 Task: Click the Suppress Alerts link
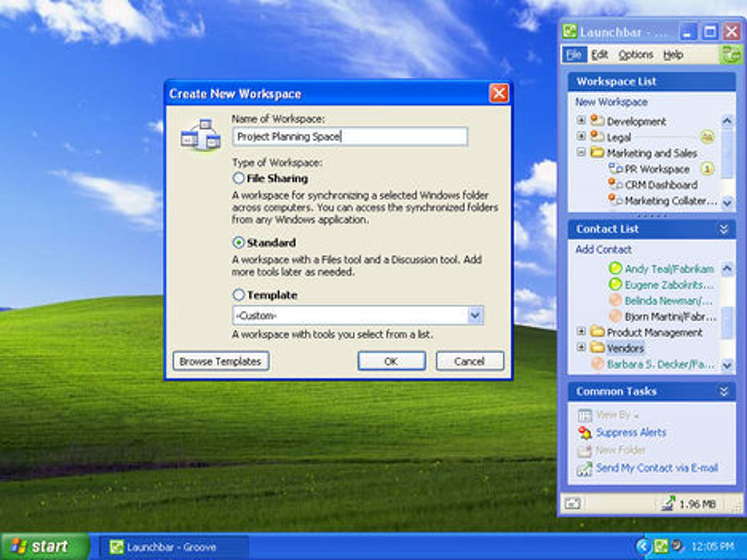(631, 432)
